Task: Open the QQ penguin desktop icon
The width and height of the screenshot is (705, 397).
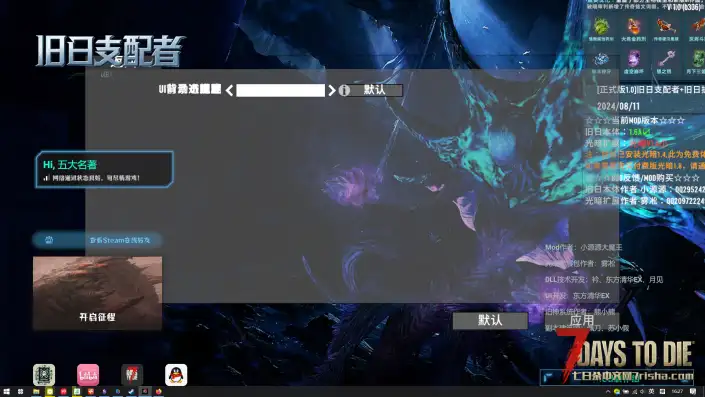Action: 176,375
